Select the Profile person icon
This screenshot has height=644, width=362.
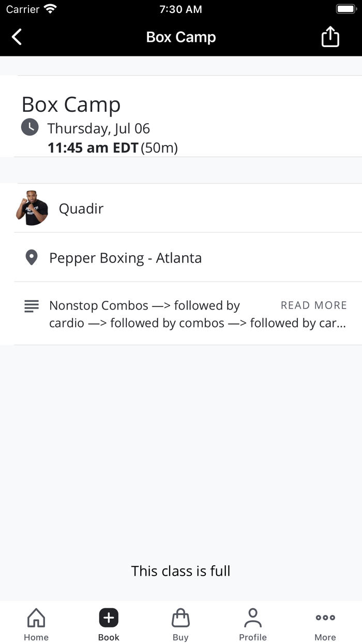pos(253,617)
